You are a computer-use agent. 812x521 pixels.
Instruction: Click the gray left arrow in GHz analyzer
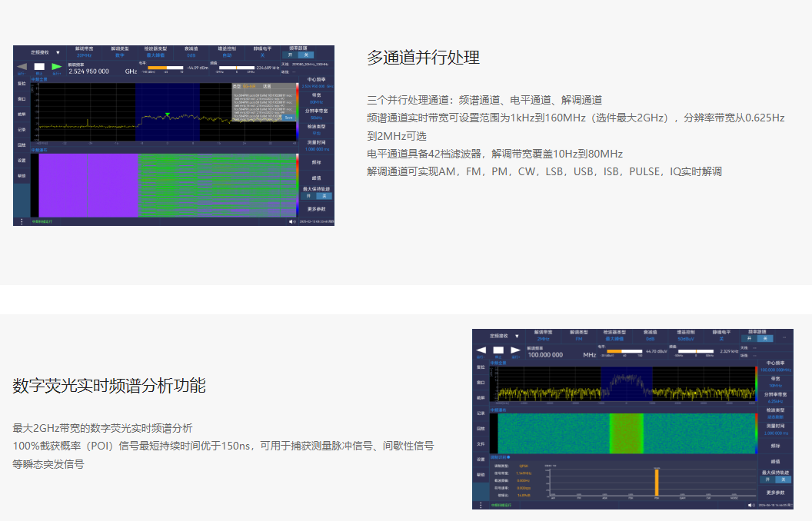21,67
